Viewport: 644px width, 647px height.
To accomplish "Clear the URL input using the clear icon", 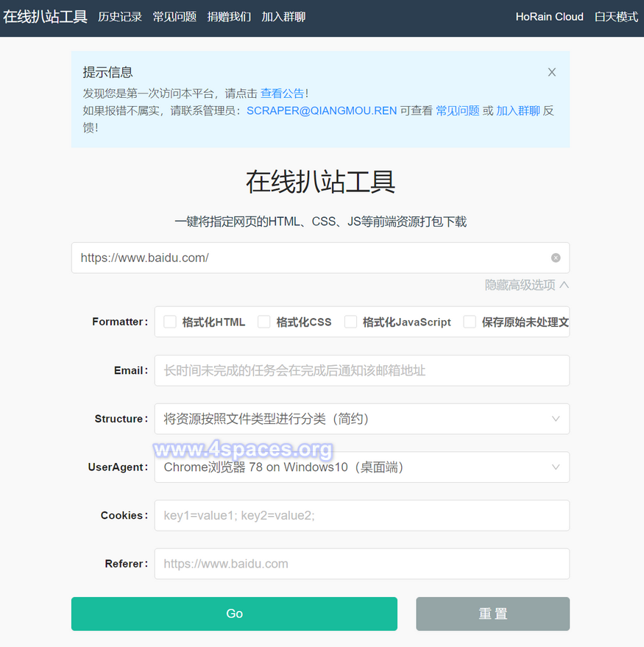I will [x=556, y=257].
